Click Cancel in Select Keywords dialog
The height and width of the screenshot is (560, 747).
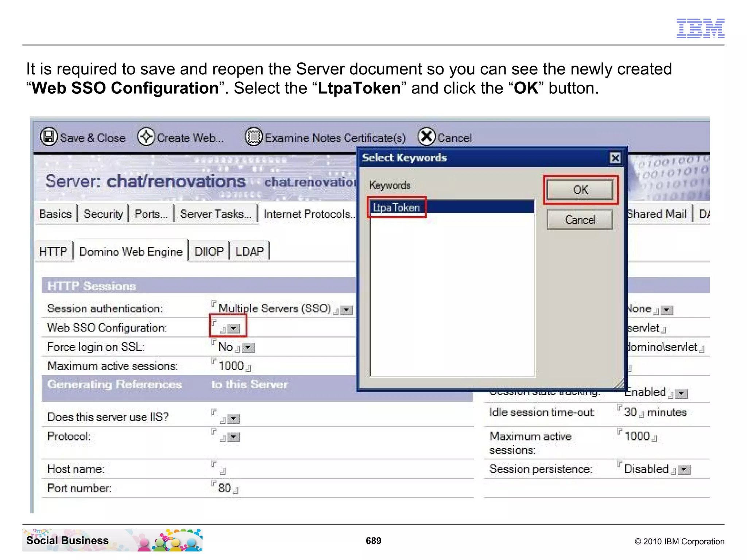coord(580,219)
